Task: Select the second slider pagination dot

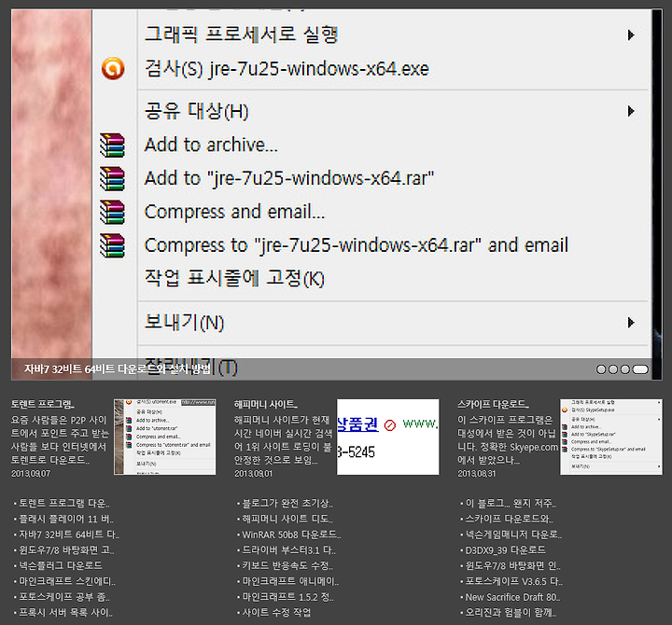Action: point(613,369)
